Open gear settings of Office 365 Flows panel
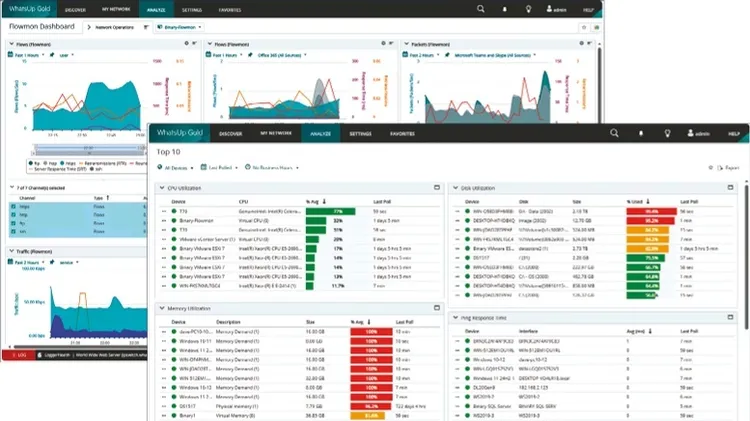Image resolution: width=750 pixels, height=421 pixels. tap(383, 44)
